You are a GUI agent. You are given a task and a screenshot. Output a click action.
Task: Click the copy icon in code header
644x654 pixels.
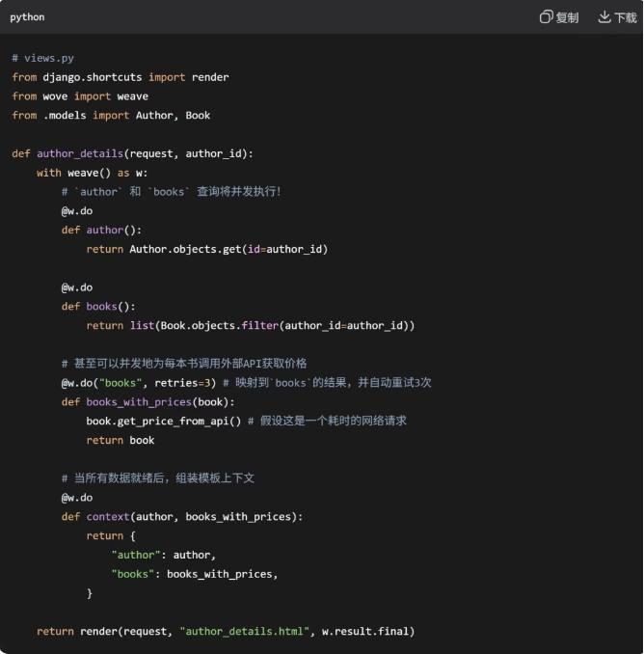[x=546, y=17]
